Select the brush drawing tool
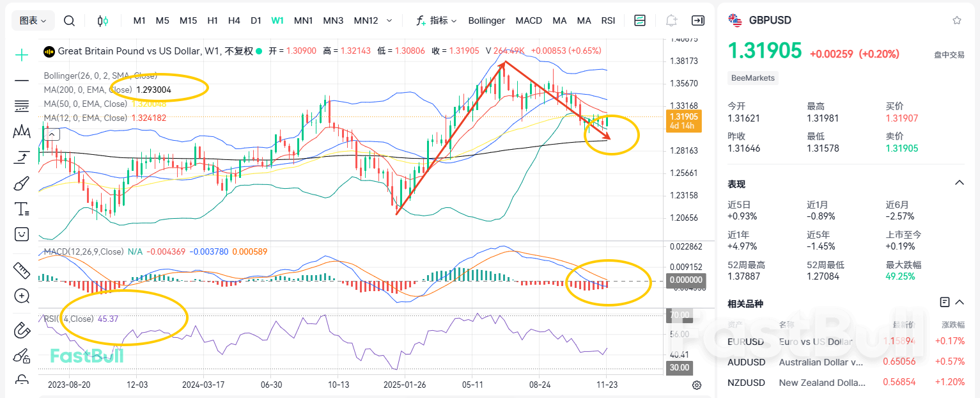The width and height of the screenshot is (980, 398). (21, 182)
